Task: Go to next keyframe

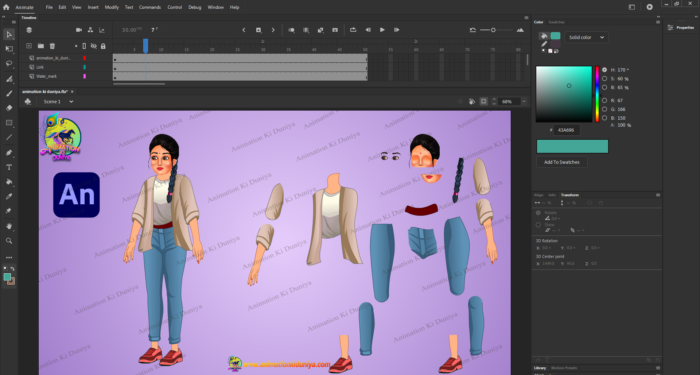Action: pyautogui.click(x=273, y=30)
